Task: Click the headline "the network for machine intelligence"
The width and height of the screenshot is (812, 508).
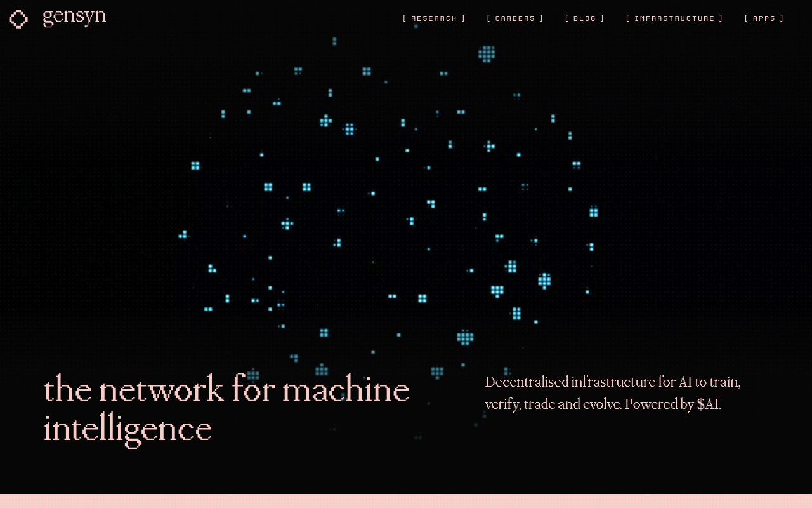Action: coord(226,410)
